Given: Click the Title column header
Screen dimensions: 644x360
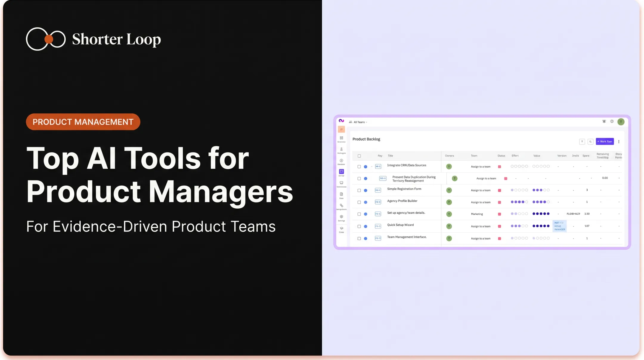Looking at the screenshot, I should point(390,156).
